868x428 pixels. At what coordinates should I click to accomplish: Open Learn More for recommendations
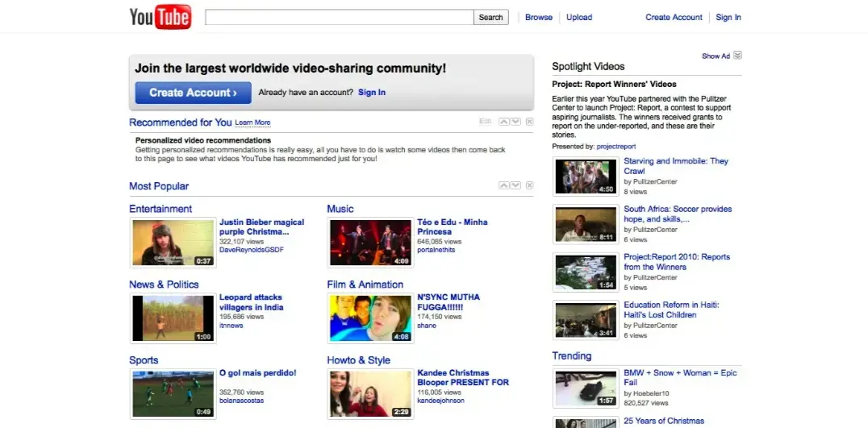tap(252, 123)
